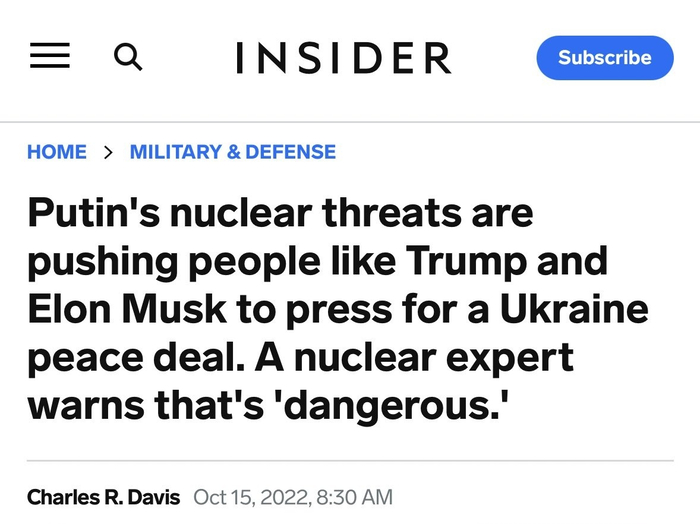Click the INSIDER logo
This screenshot has height=524, width=700.
tap(343, 58)
